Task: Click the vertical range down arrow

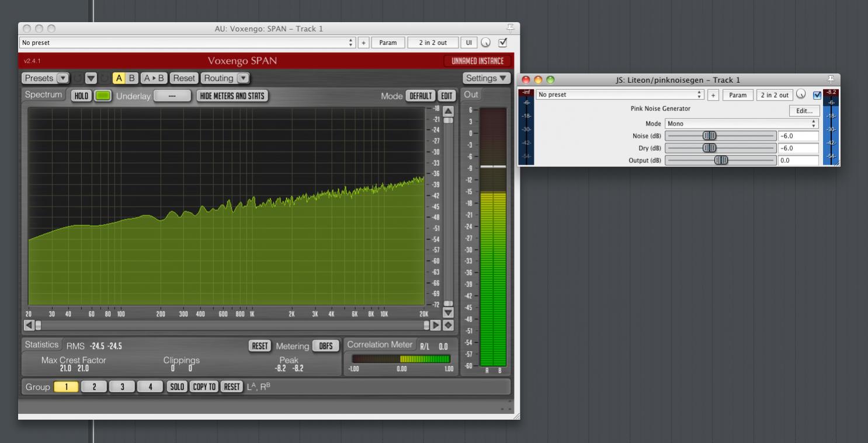Action: tap(448, 313)
